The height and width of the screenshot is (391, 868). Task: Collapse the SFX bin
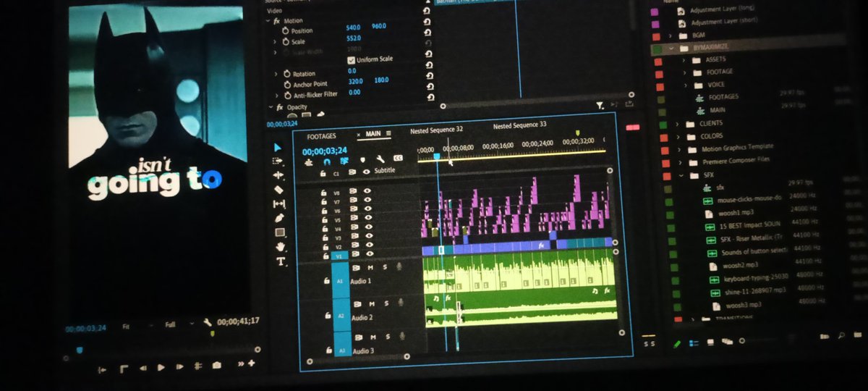[681, 175]
